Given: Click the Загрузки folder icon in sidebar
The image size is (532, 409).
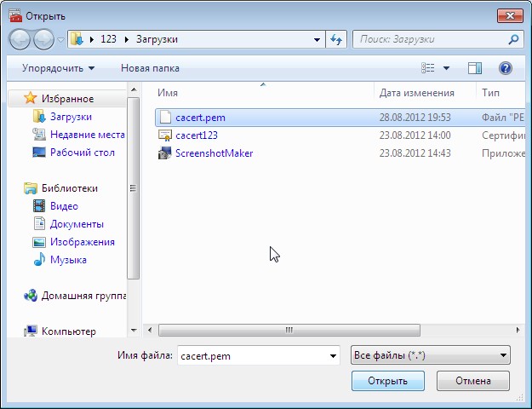Looking at the screenshot, I should (x=39, y=116).
